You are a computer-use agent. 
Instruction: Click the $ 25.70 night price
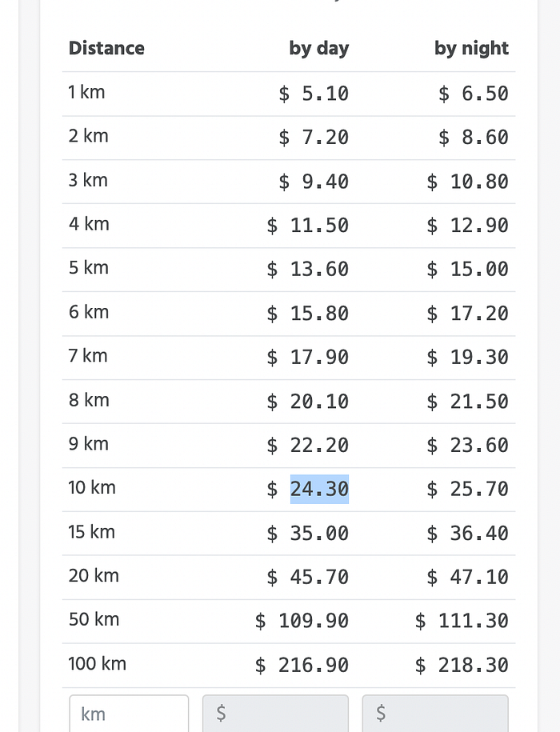click(x=467, y=490)
